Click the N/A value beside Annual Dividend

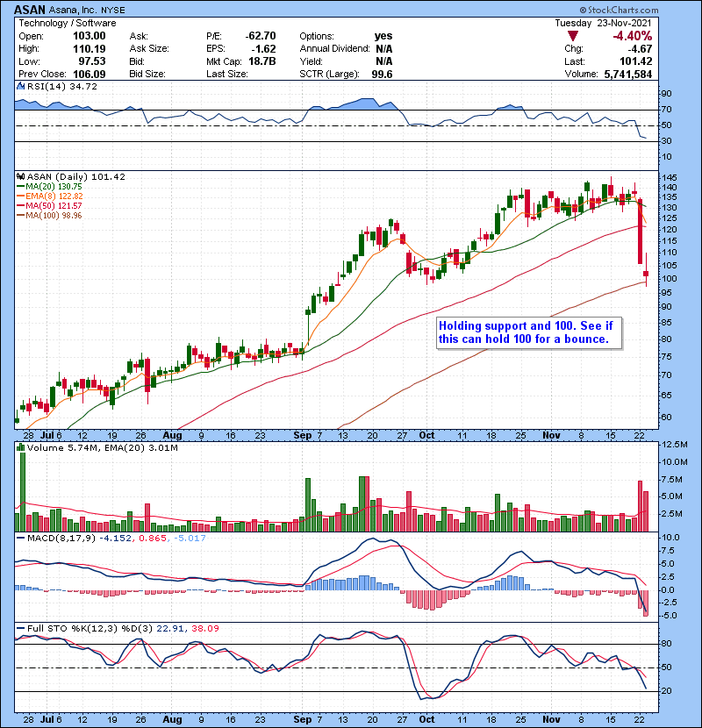[x=383, y=49]
